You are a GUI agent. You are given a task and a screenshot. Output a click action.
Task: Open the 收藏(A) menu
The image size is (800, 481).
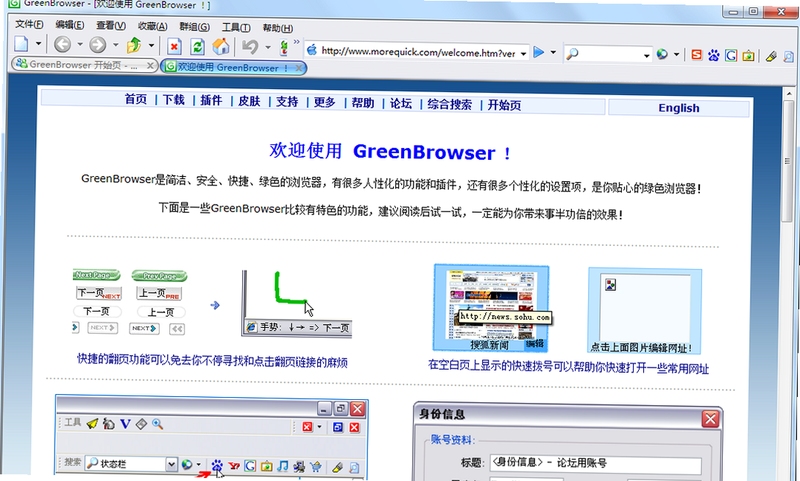(x=153, y=26)
